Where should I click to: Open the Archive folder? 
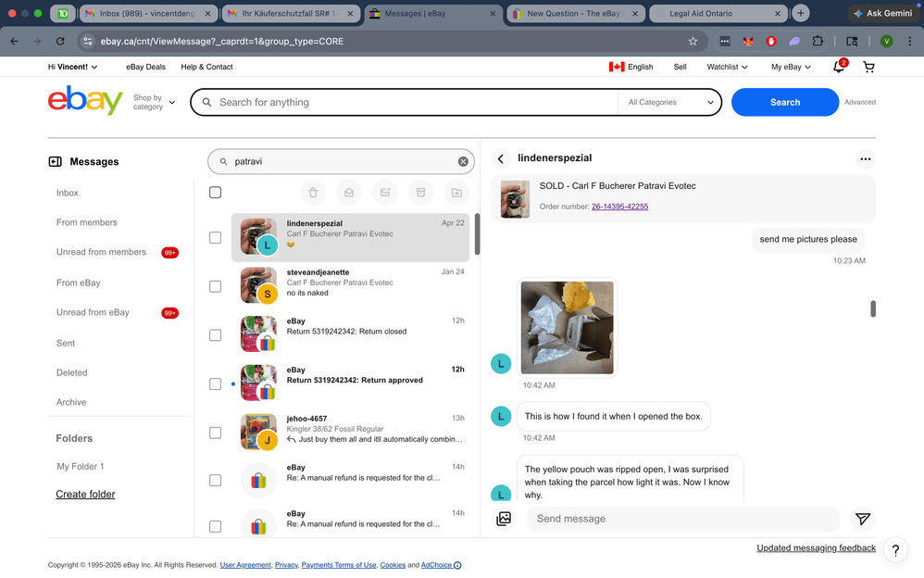click(x=71, y=402)
